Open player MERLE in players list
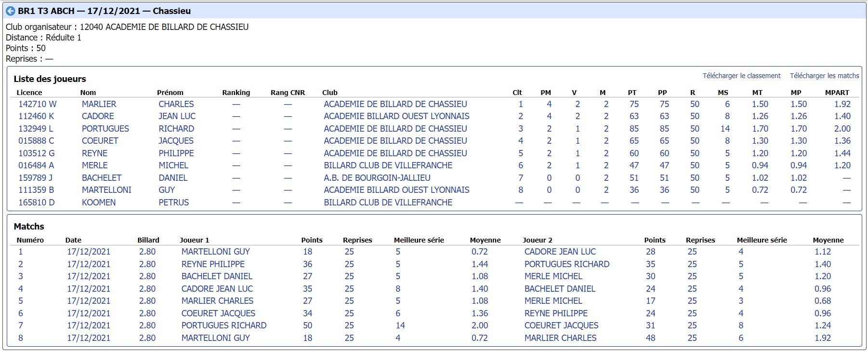 (x=95, y=165)
